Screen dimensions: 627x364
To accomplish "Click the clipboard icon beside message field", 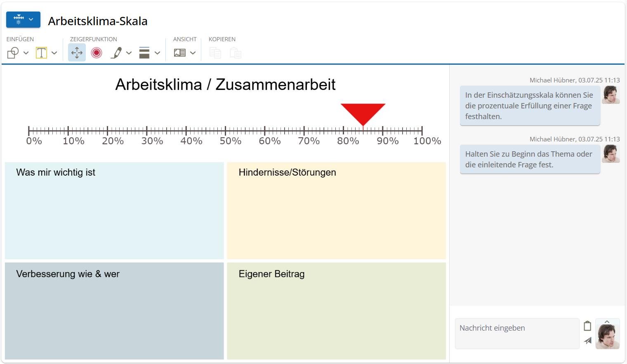I will pos(588,326).
